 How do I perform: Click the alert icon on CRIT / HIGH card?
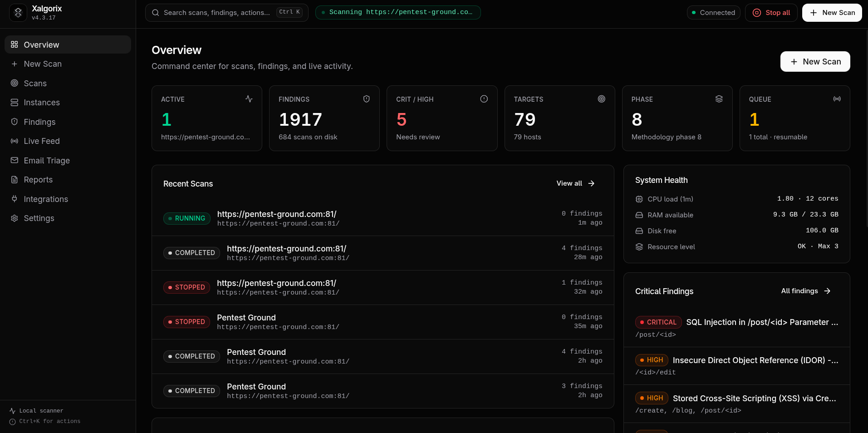pyautogui.click(x=484, y=98)
